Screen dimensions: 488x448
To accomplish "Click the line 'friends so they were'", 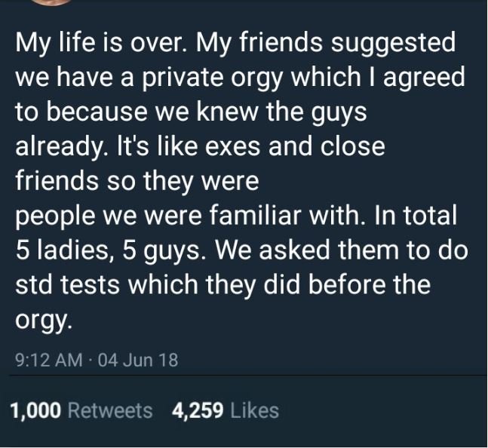I will pyautogui.click(x=137, y=181).
